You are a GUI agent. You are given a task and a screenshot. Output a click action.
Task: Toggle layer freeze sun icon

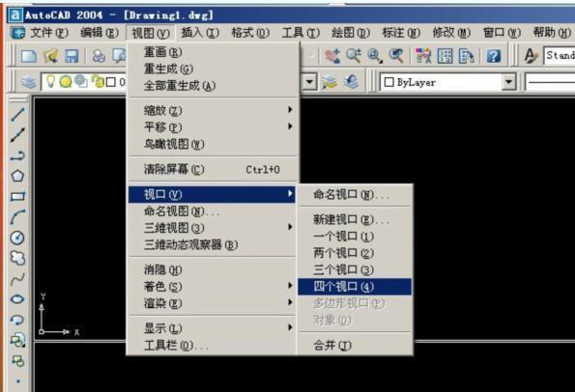coord(66,81)
